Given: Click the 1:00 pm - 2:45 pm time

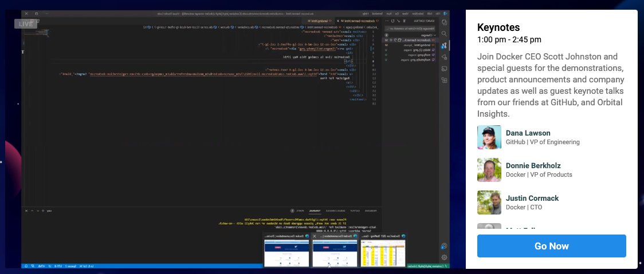Looking at the screenshot, I should (x=509, y=40).
